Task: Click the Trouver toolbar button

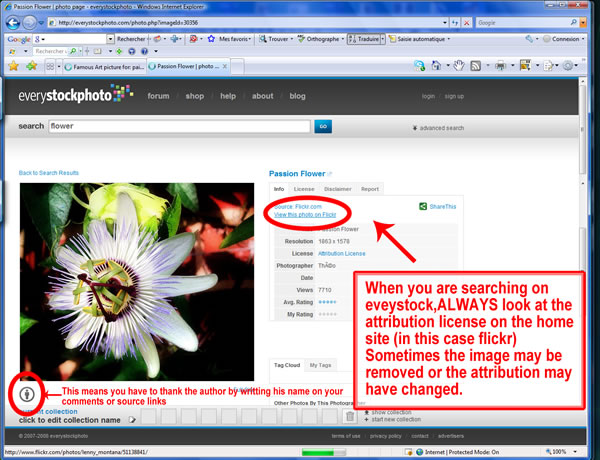Action: point(276,39)
